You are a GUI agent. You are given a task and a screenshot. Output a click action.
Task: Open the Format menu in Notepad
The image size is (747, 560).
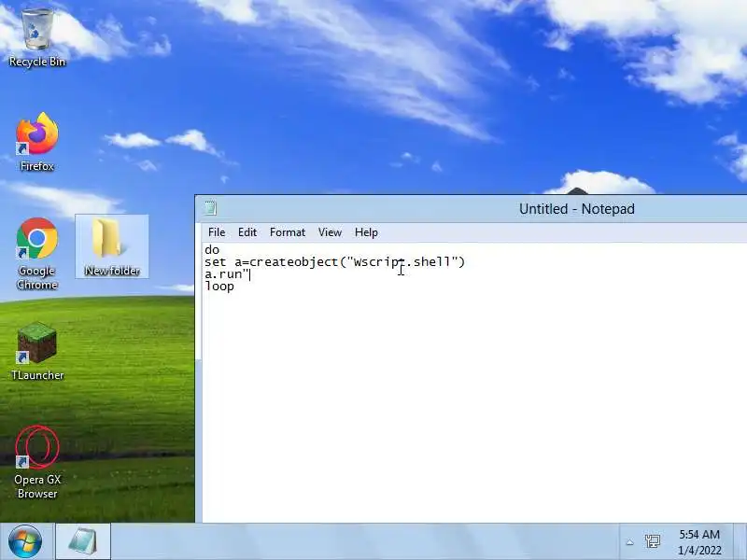288,232
